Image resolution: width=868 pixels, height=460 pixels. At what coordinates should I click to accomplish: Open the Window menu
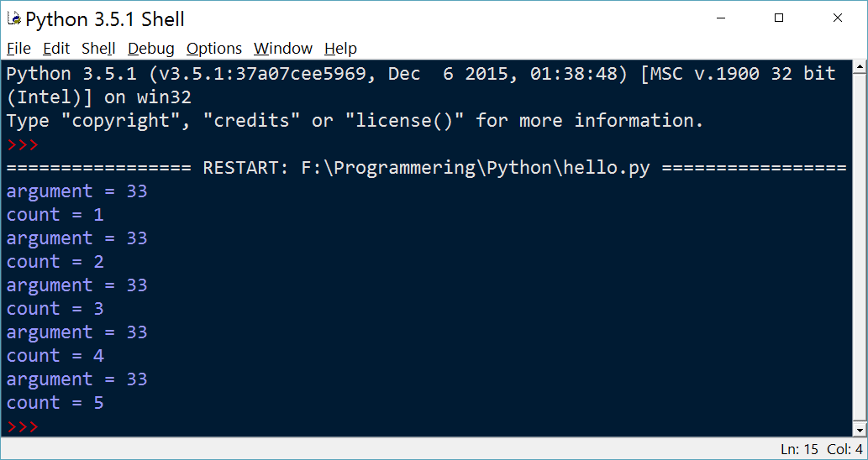(283, 49)
